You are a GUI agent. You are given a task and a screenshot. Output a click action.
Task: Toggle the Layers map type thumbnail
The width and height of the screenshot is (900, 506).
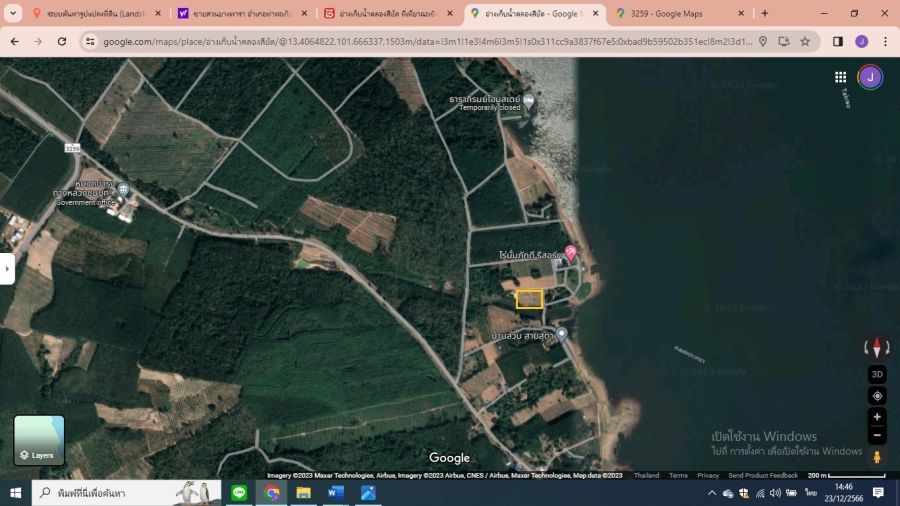tap(39, 441)
